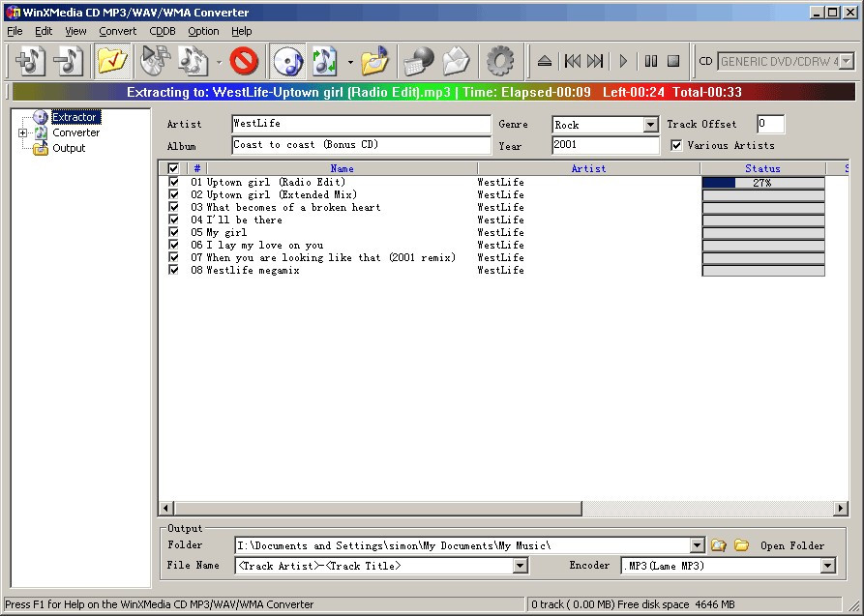The image size is (864, 616).
Task: Uncheck track 02 Uptown girl (Extended Mix)
Action: tap(173, 194)
